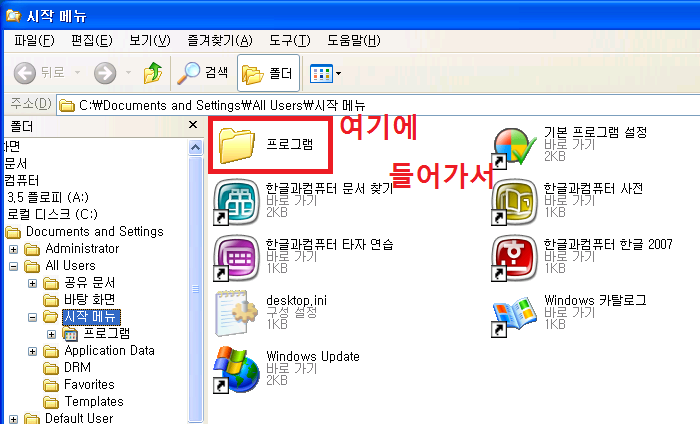Viewport: 700px width, 424px height.
Task: Click folder tree scrollbar up arrow
Action: click(x=196, y=147)
